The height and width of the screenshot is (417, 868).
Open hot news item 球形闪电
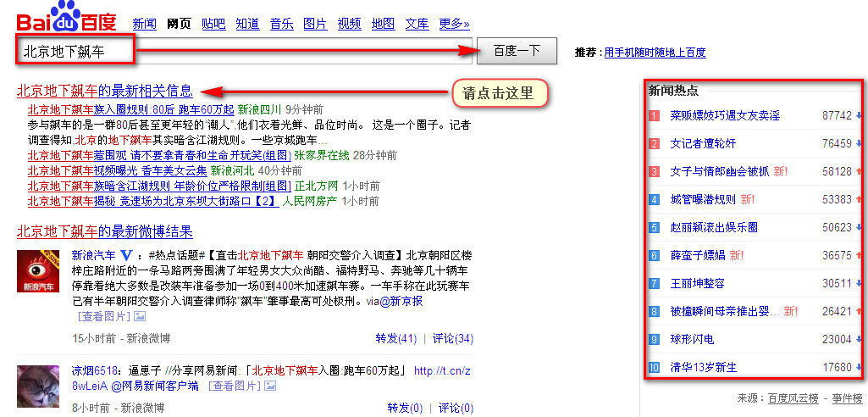point(692,339)
